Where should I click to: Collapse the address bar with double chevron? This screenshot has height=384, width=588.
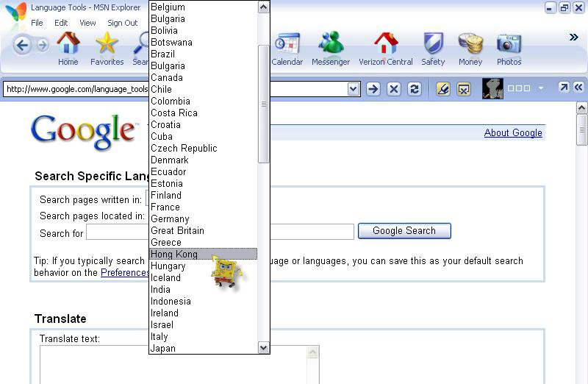[578, 88]
